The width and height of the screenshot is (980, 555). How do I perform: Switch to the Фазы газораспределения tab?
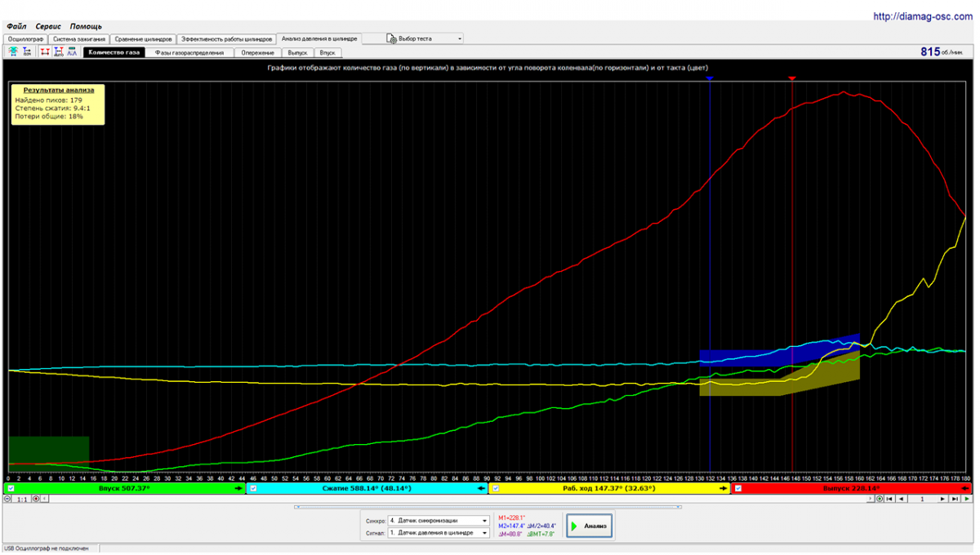(189, 52)
